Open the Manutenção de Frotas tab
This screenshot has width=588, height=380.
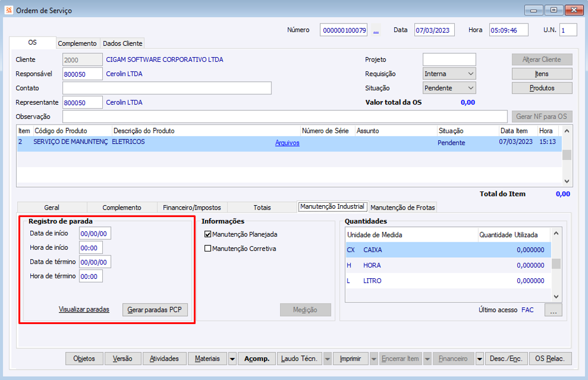coord(403,207)
